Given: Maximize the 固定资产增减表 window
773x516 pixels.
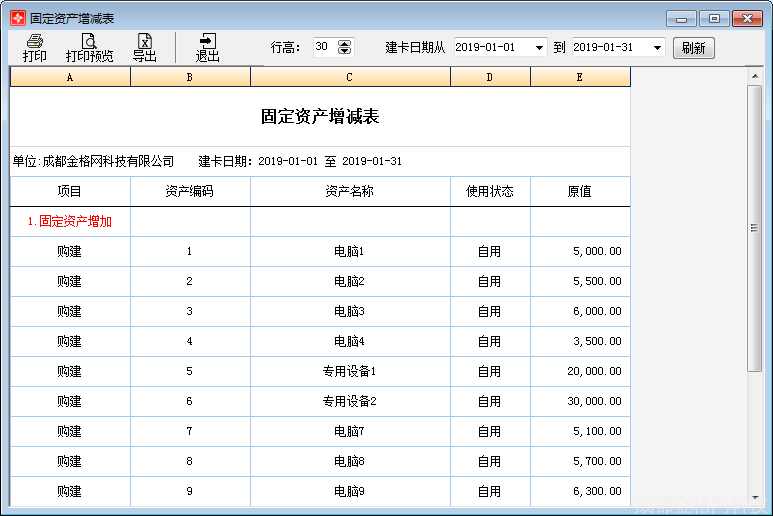Looking at the screenshot, I should [x=714, y=18].
